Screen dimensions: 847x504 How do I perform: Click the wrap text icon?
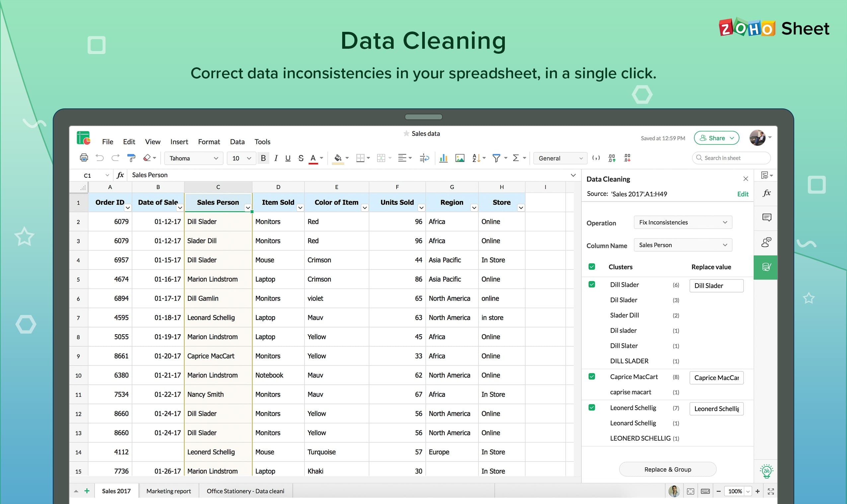pyautogui.click(x=424, y=158)
